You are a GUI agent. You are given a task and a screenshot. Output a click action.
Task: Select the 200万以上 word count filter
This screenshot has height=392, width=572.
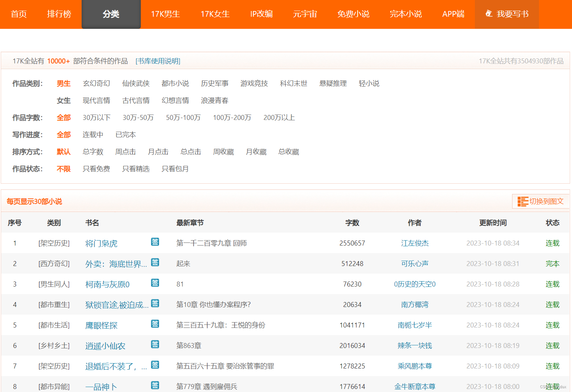[279, 118]
